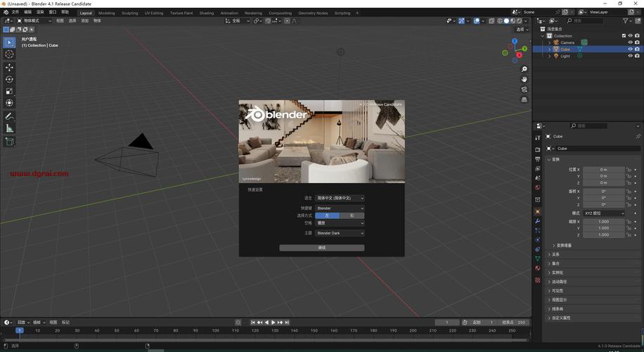This screenshot has width=644, height=352.
Task: Click the viewport pan hand icon
Action: pos(524,79)
